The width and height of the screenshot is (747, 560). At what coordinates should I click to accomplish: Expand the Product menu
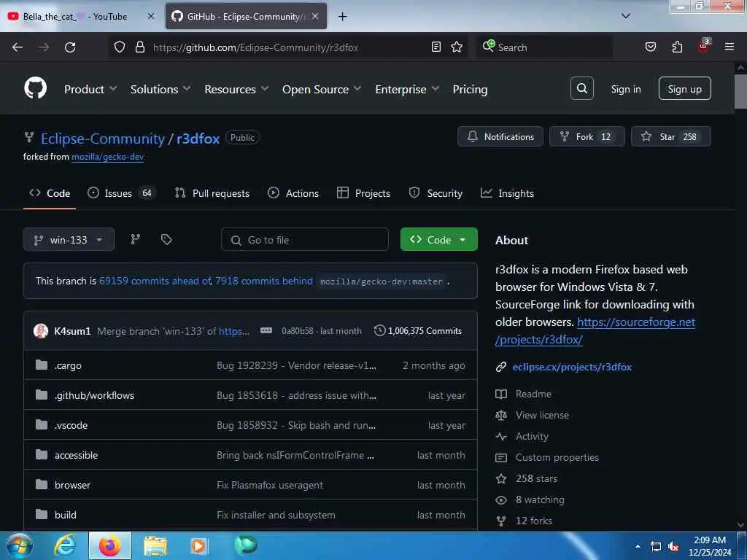point(90,89)
